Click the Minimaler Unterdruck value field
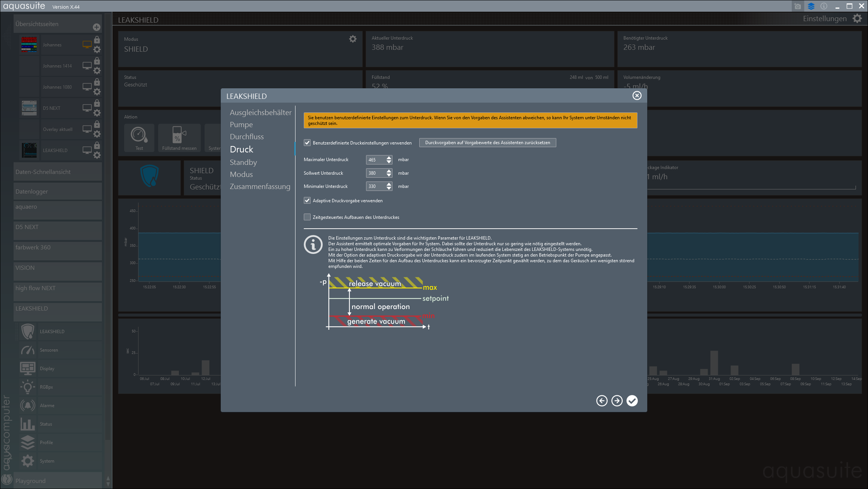 point(376,186)
